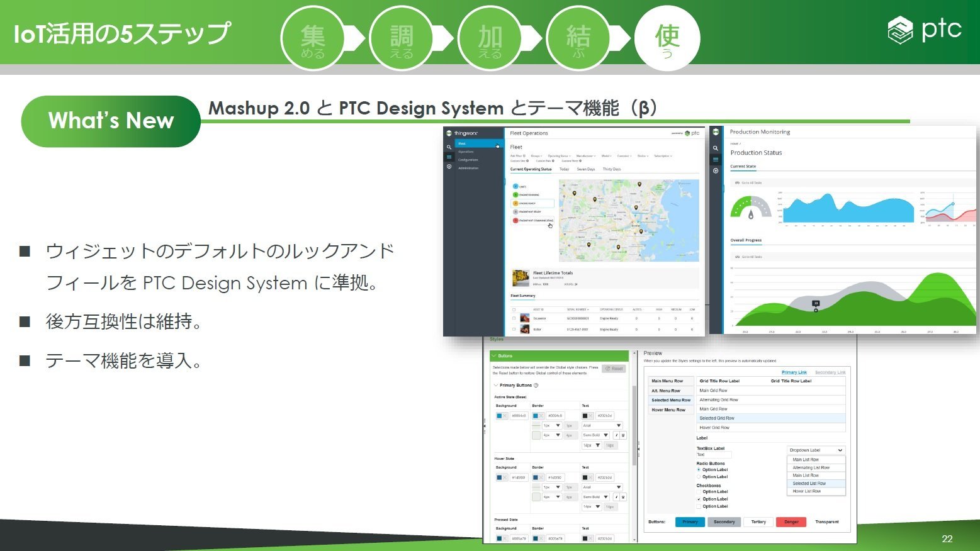This screenshot has height=551, width=980.
Task: Toggle underline icon in Active State text settings
Action: (x=622, y=435)
